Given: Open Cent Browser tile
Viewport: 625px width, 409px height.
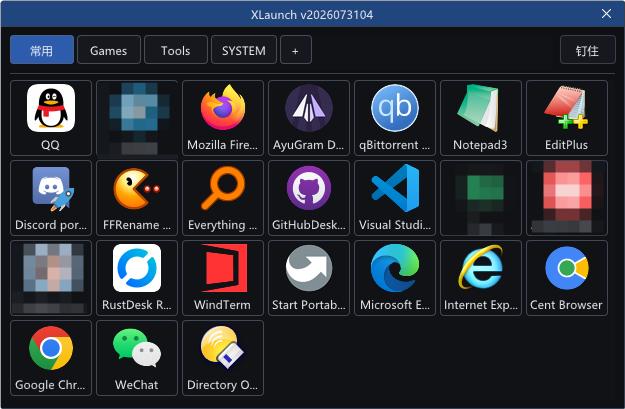Looking at the screenshot, I should [567, 278].
